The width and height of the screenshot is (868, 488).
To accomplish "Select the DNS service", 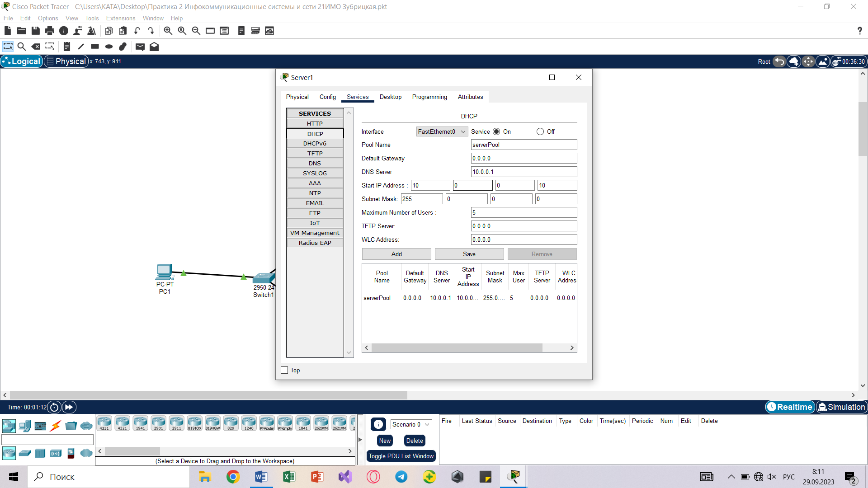I will coord(315,163).
